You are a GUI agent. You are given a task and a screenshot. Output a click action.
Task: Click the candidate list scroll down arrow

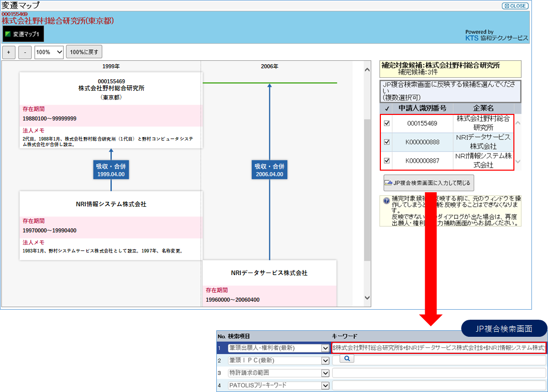pyautogui.click(x=518, y=162)
